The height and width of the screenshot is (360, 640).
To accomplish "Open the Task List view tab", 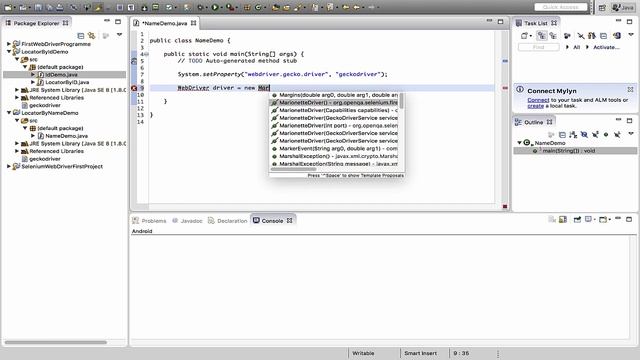I will (x=536, y=23).
